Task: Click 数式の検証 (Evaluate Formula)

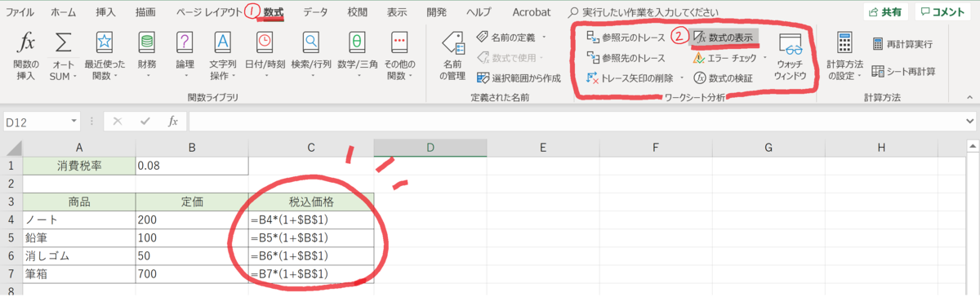Action: [723, 78]
